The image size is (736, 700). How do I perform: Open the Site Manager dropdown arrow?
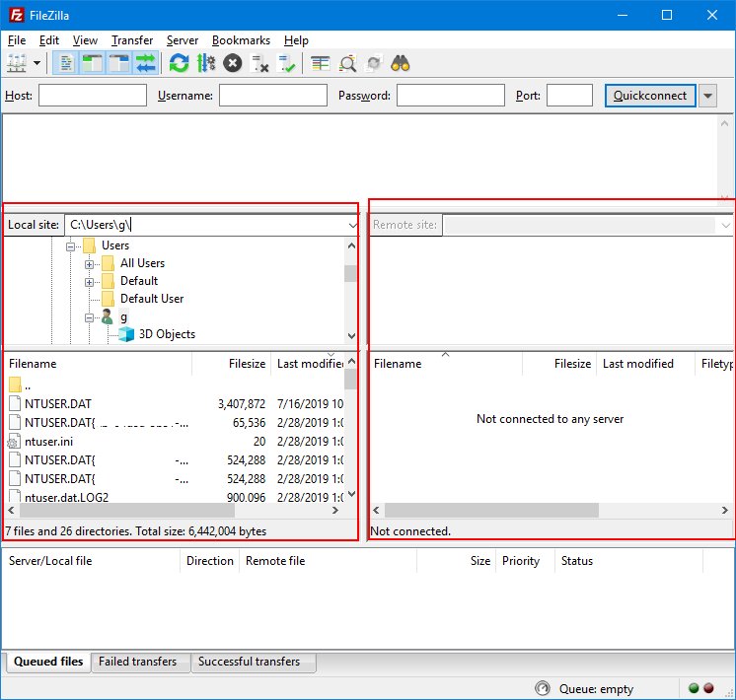point(37,63)
